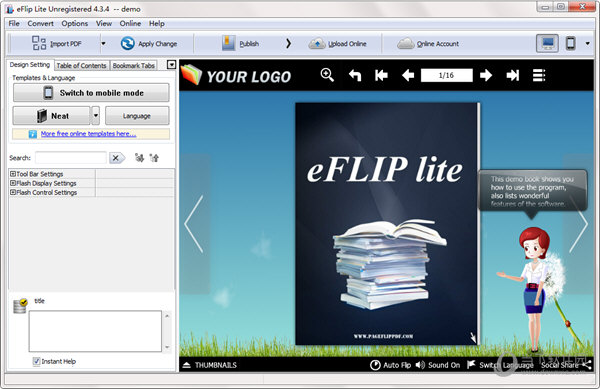Open the panel tabs dropdown arrow

click(171, 65)
